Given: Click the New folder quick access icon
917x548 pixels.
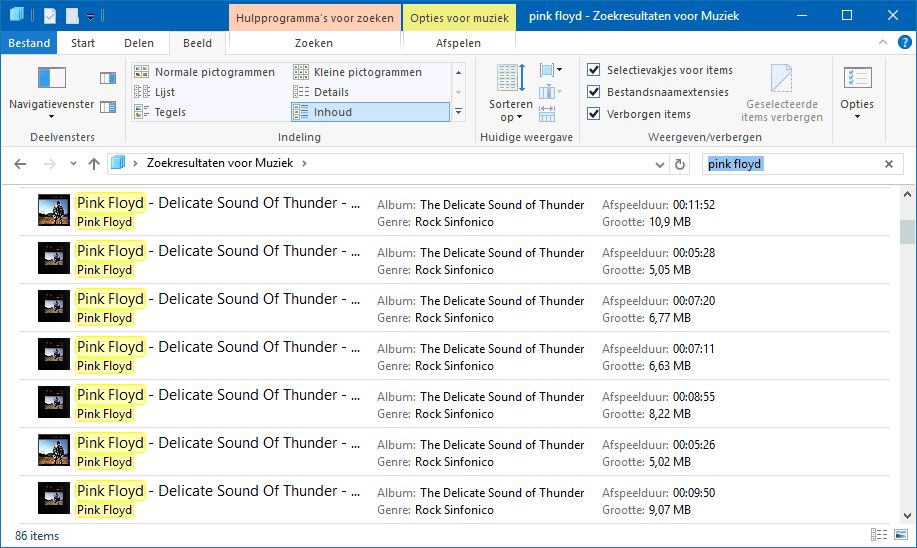Looking at the screenshot, I should point(73,16).
